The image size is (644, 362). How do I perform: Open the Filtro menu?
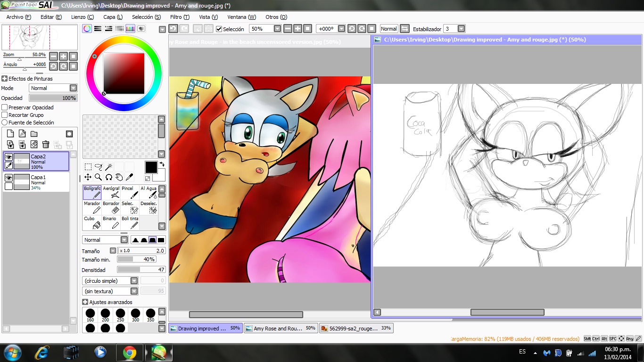click(180, 17)
